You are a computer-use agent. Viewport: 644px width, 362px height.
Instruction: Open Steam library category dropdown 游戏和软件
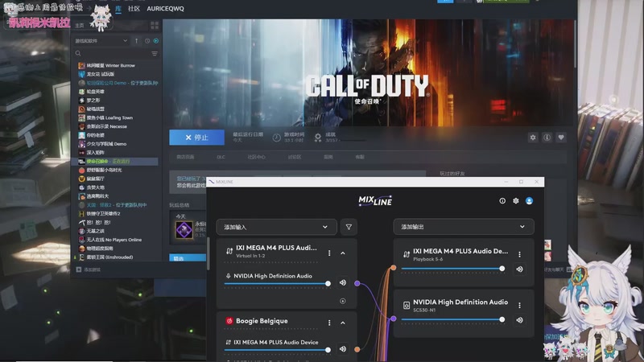coord(101,41)
